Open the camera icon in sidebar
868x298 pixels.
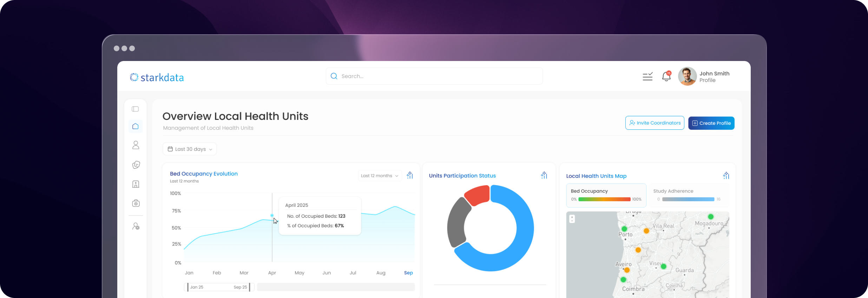[136, 203]
